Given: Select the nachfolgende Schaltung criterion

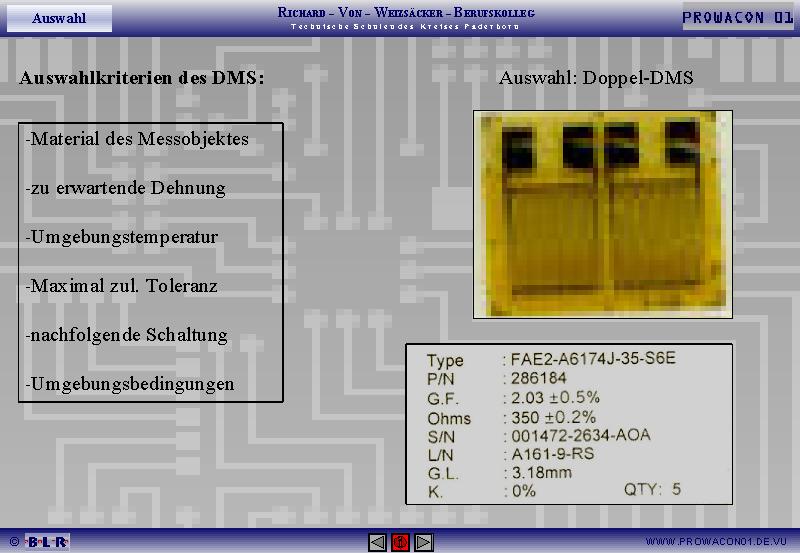Looking at the screenshot, I should [x=127, y=335].
